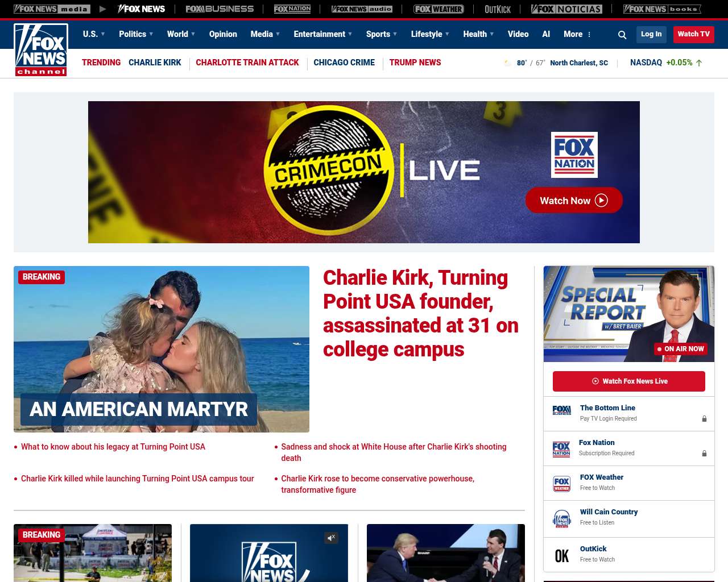Click the weather icon next to 80°
The width and height of the screenshot is (728, 582).
pyautogui.click(x=508, y=63)
